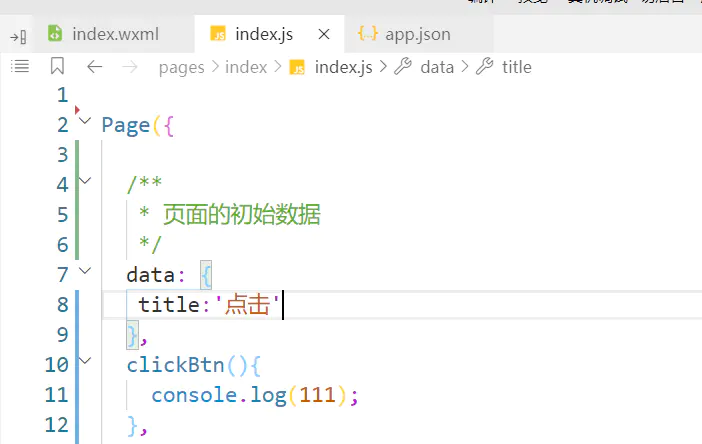Image resolution: width=702 pixels, height=444 pixels.
Task: Close the index.js tab
Action: pyautogui.click(x=324, y=34)
